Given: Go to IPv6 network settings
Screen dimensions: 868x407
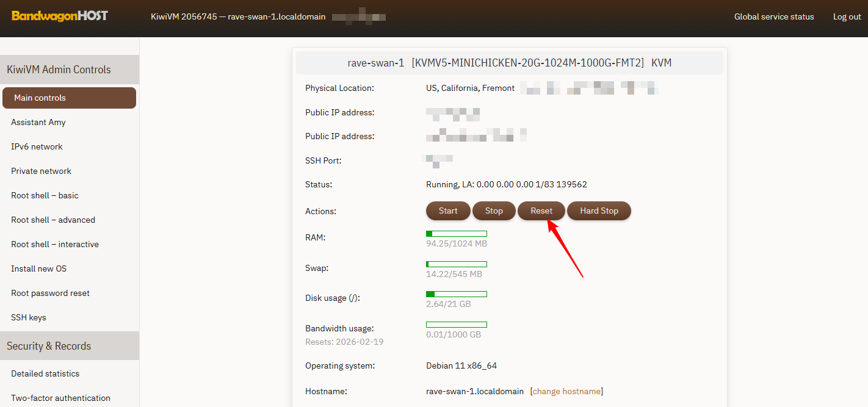Looking at the screenshot, I should point(37,146).
